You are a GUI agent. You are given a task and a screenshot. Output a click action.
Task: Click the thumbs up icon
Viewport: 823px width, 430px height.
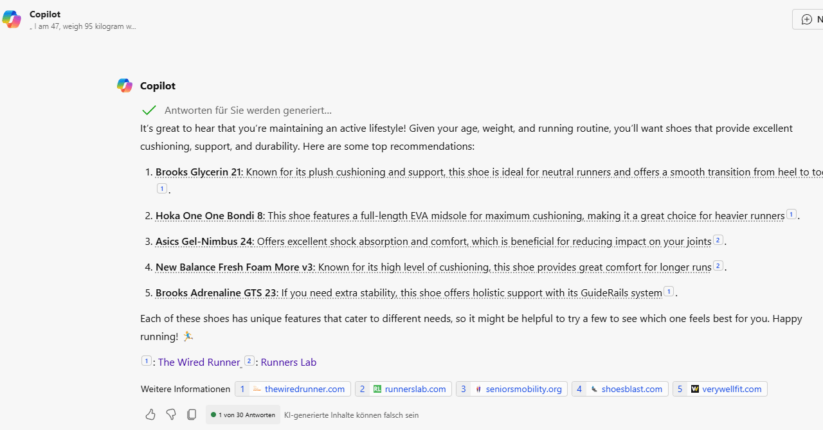pyautogui.click(x=151, y=414)
